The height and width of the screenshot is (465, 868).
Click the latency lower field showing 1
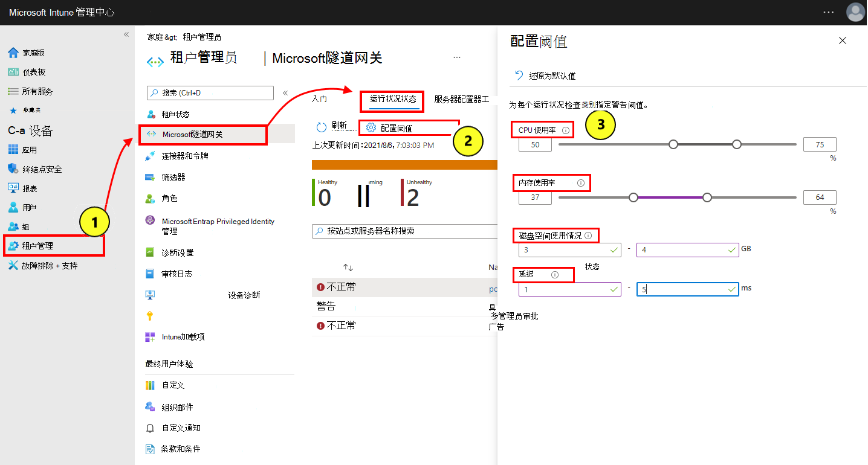click(570, 289)
